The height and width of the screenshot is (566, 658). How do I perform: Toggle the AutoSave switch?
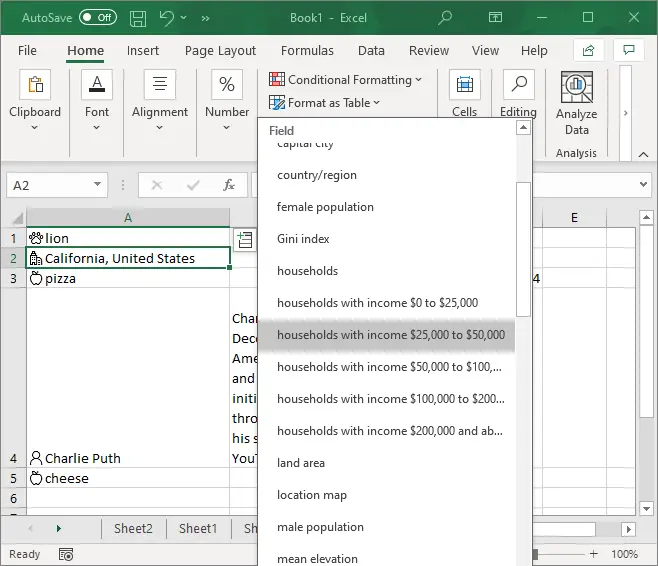click(x=98, y=18)
